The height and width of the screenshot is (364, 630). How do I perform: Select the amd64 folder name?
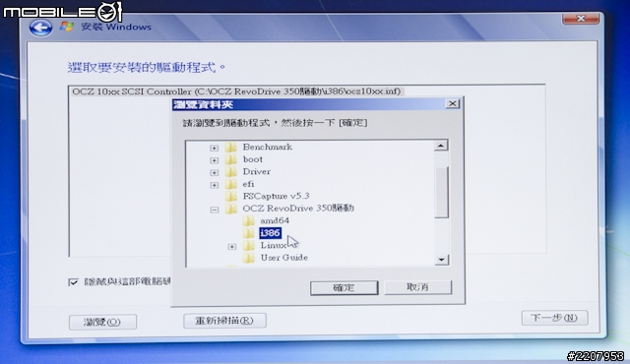point(275,220)
